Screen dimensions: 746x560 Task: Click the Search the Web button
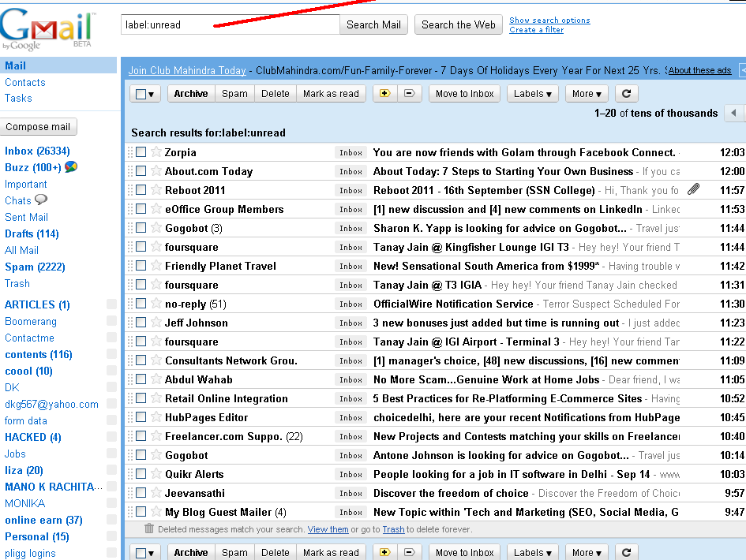(x=458, y=24)
